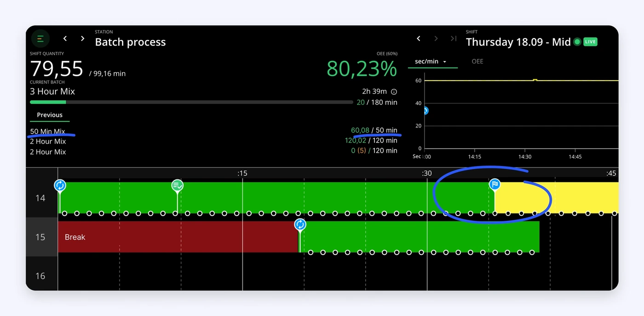Click the batch cycle marker in row 15
Image resolution: width=644 pixels, height=316 pixels.
pos(300,224)
